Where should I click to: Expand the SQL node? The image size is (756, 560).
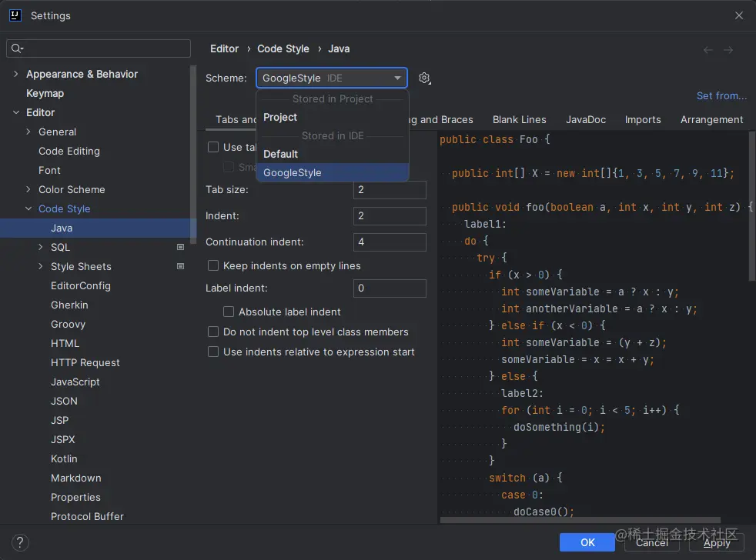point(41,247)
